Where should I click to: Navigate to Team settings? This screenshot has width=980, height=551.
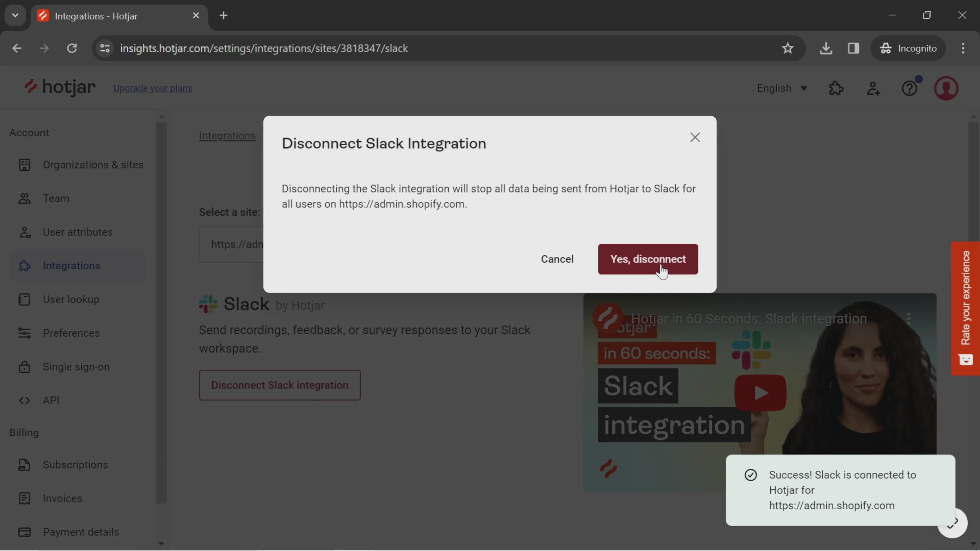pos(56,198)
